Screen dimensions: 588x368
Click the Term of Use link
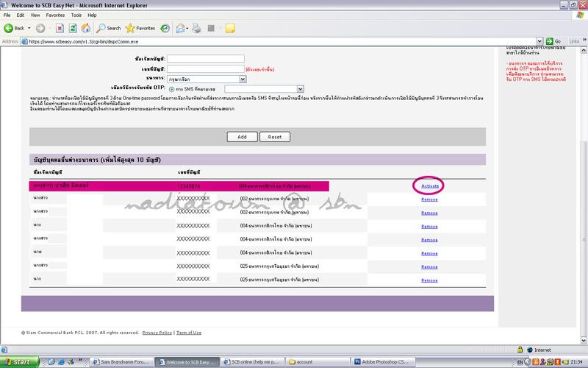click(x=189, y=333)
